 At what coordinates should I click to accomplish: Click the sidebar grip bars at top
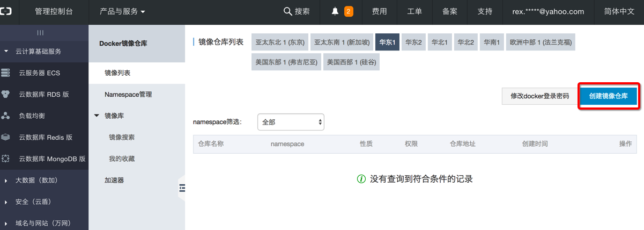40,33
